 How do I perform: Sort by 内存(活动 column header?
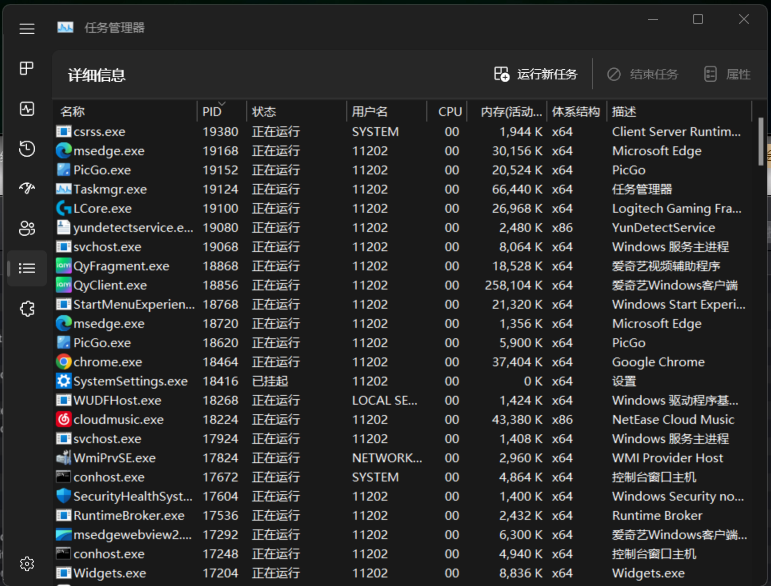(506, 112)
